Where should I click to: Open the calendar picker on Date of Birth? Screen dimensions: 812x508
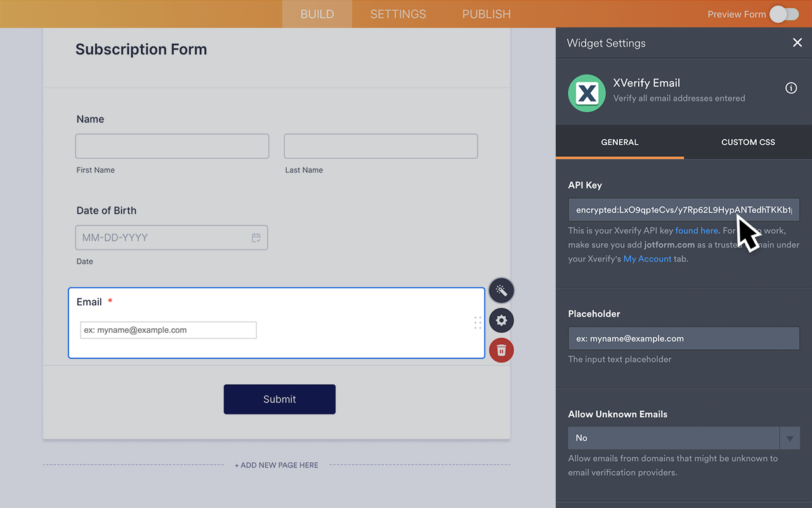coord(256,237)
